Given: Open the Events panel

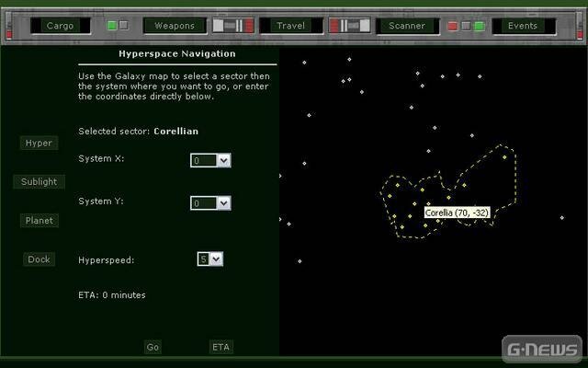Looking at the screenshot, I should click(523, 26).
